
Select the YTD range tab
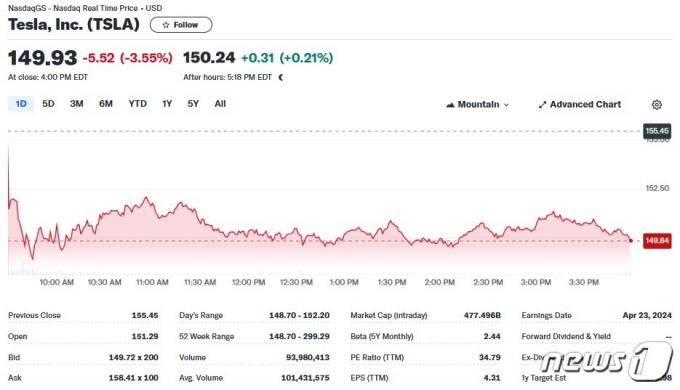click(137, 104)
